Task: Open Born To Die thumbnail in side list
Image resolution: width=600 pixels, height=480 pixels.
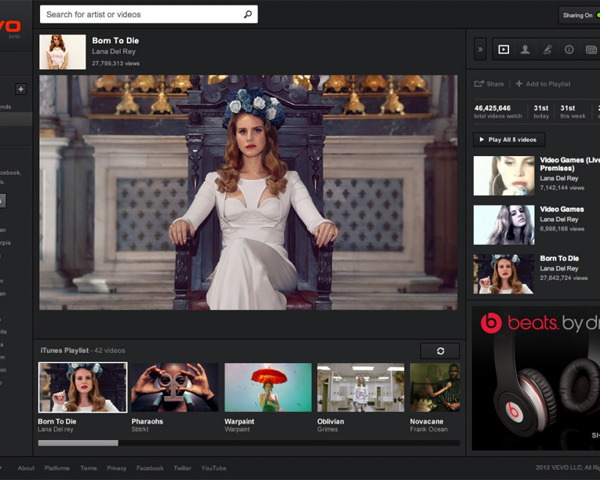Action: tap(504, 274)
